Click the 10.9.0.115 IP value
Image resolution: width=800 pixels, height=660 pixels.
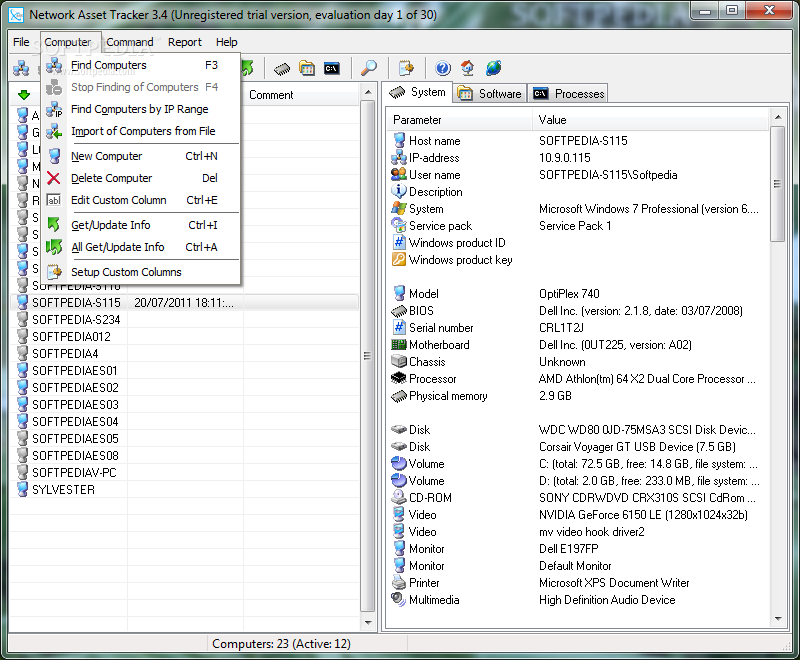(565, 158)
